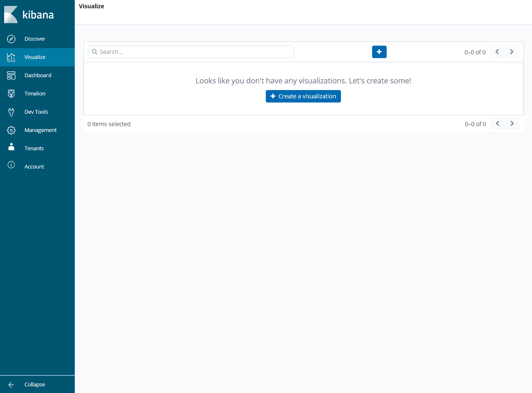Click the Dashboard icon in sidebar

click(11, 76)
